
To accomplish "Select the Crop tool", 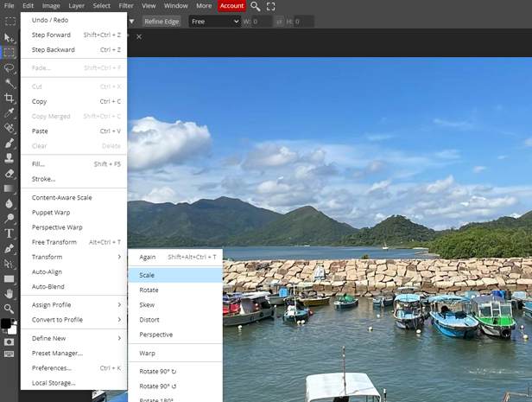I will tap(9, 98).
